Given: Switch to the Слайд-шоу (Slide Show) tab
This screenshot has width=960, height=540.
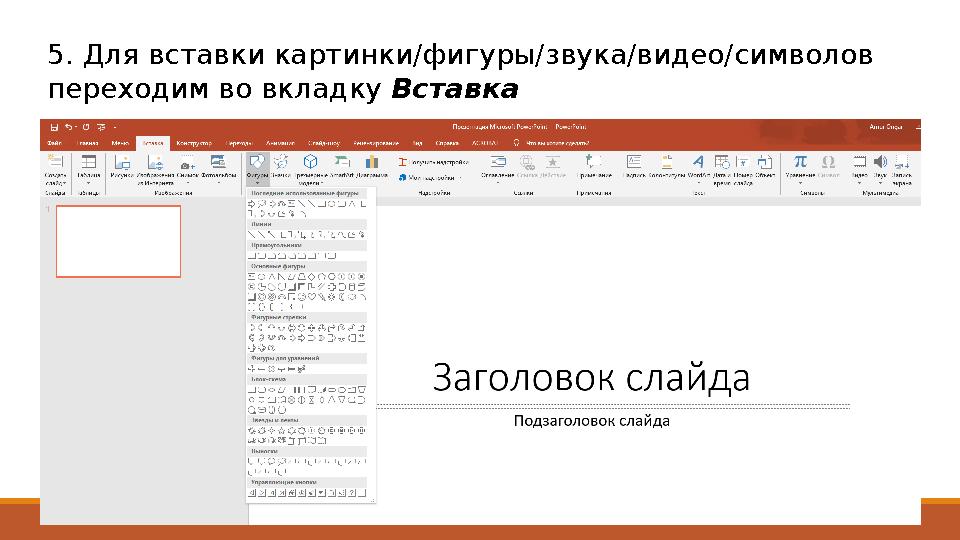Looking at the screenshot, I should [x=324, y=143].
